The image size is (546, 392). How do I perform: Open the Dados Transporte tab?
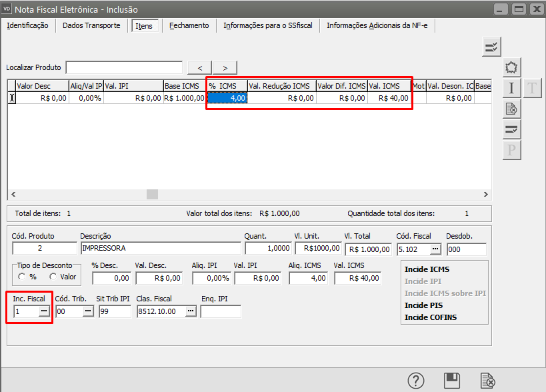click(x=91, y=25)
